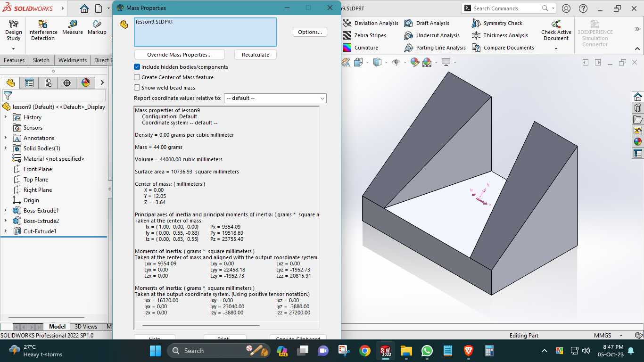This screenshot has width=644, height=362.
Task: Click the feature tree filter icon
Action: coord(8,96)
